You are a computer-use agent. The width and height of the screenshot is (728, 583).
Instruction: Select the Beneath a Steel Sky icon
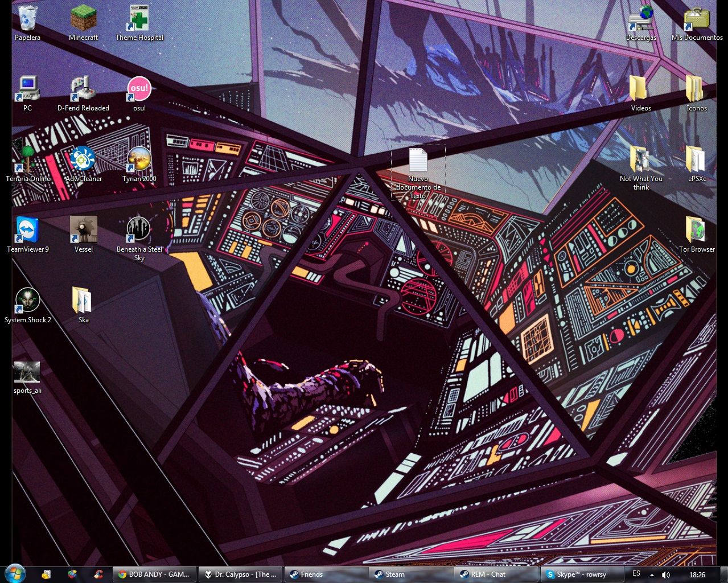pos(139,231)
